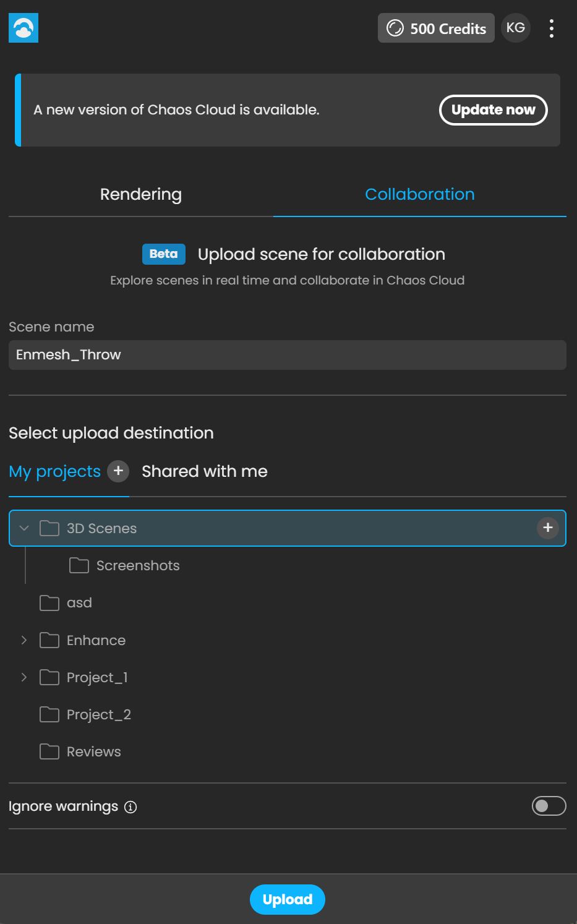Image resolution: width=577 pixels, height=924 pixels.
Task: Select the Project_2 folder
Action: click(99, 714)
